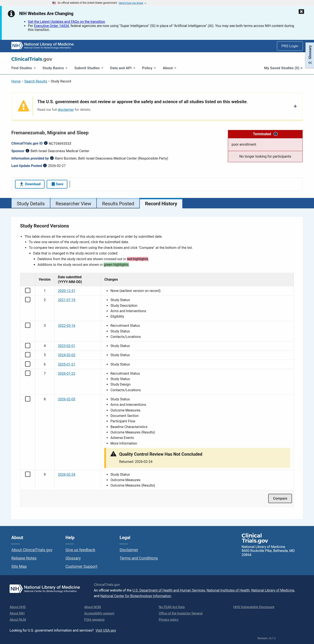Screen dimensions: 314x644
Task: Open version submitted 2020-12-31
Action: [x=66, y=291]
